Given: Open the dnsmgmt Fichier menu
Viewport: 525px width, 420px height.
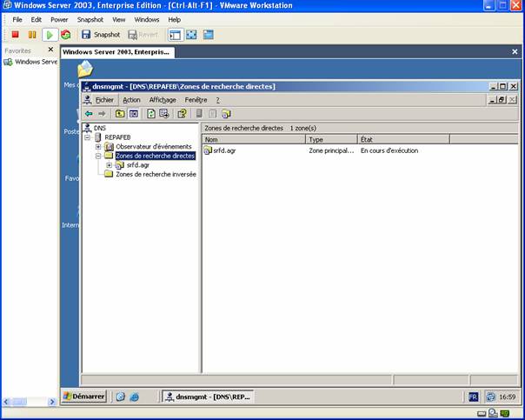Looking at the screenshot, I should [104, 100].
